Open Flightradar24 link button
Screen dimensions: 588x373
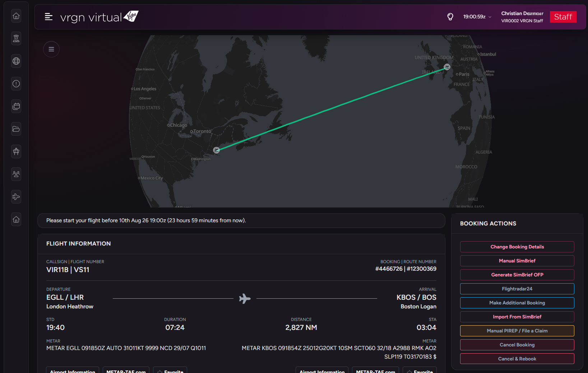[x=517, y=289]
